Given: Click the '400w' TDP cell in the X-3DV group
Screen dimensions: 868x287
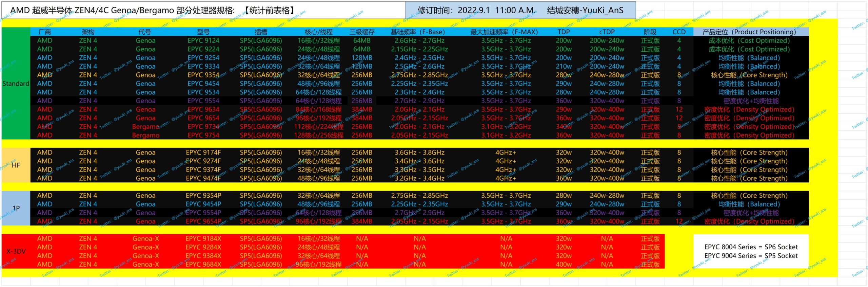Looking at the screenshot, I should (x=564, y=264).
